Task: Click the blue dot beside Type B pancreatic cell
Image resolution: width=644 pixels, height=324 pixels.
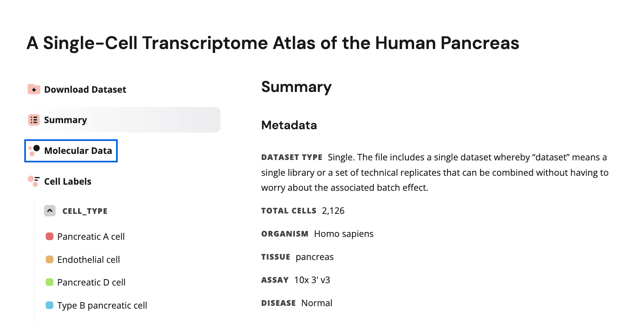Action: (x=49, y=305)
